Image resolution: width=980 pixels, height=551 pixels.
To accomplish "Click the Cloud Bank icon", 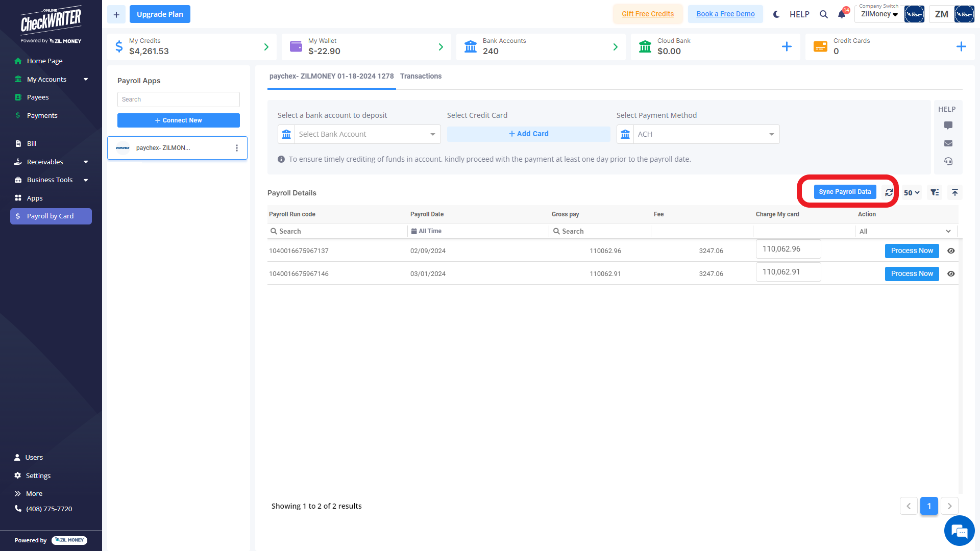I will [645, 47].
